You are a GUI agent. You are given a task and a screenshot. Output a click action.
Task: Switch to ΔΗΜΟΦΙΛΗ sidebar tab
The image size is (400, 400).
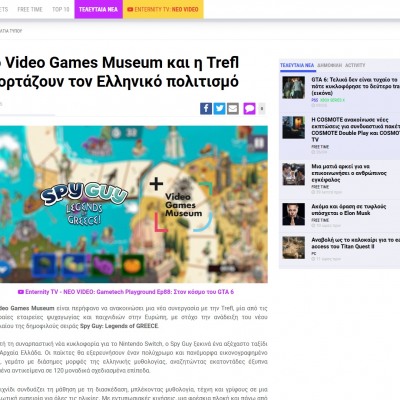(329, 65)
